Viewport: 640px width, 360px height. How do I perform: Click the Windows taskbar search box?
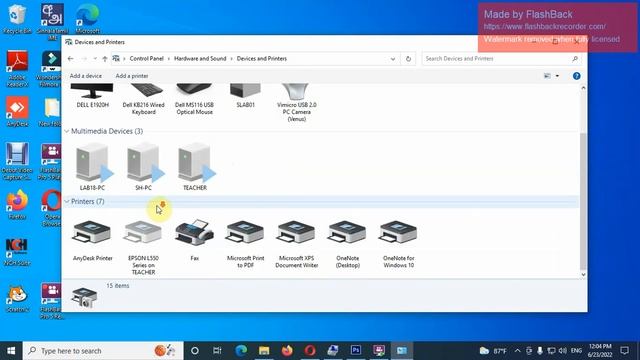pos(103,351)
